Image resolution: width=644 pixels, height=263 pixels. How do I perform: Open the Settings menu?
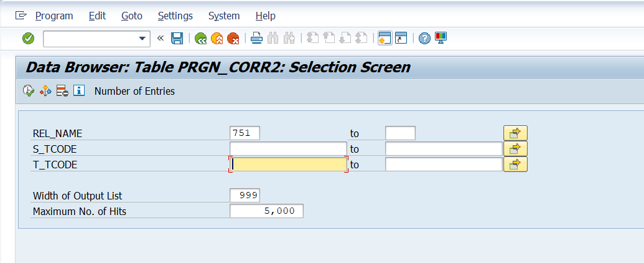175,16
